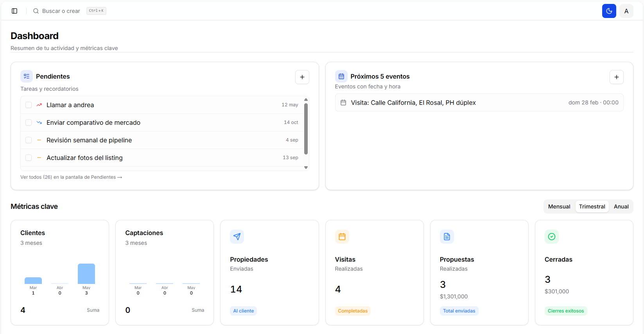Image resolution: width=644 pixels, height=334 pixels.
Task: Select the Mensual period tab
Action: coord(559,207)
